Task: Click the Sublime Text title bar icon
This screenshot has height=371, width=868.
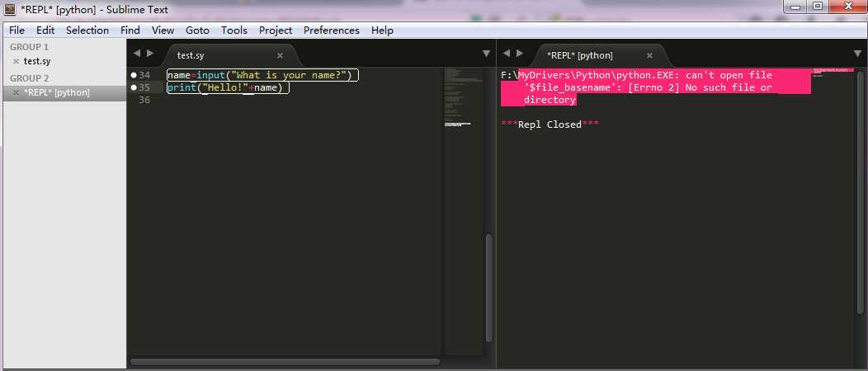Action: pyautogui.click(x=9, y=9)
